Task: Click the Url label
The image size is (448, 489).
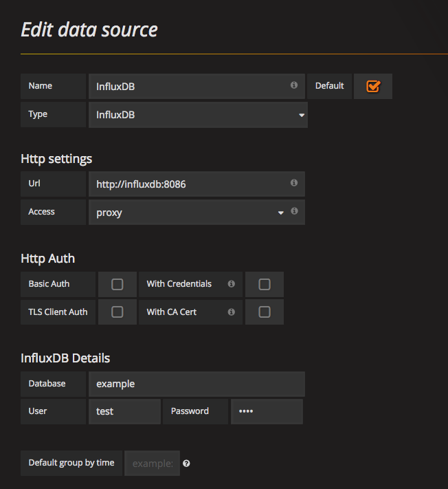Action: pos(34,184)
